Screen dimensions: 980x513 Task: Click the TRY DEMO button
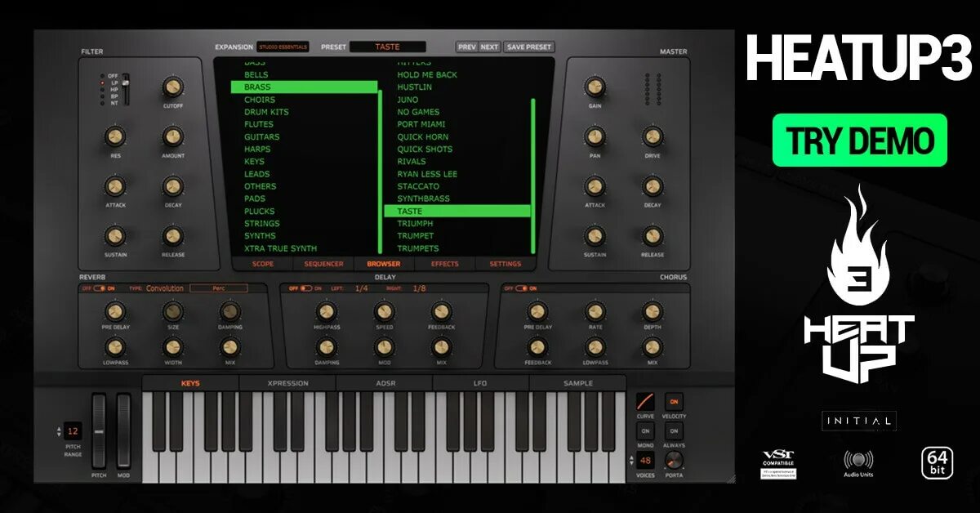tap(858, 140)
